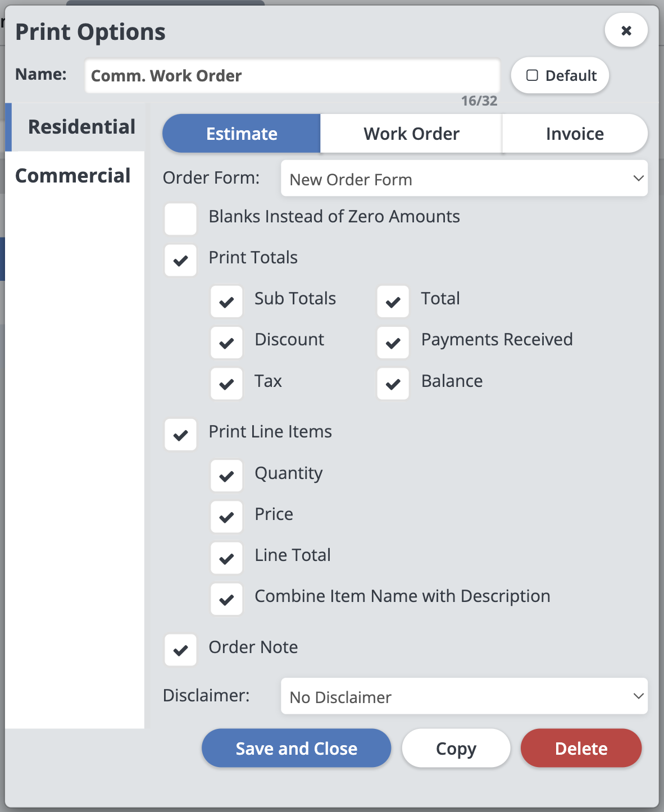Select the Invoice tab

click(x=575, y=134)
